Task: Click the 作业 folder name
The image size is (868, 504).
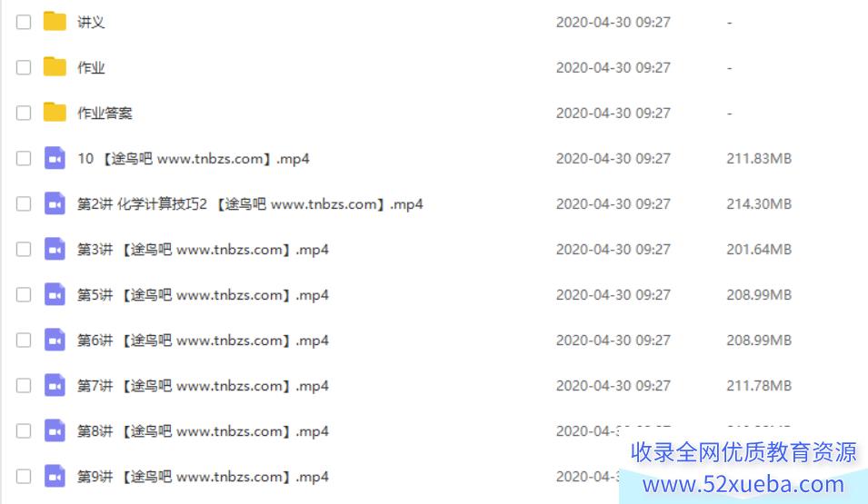Action: point(91,67)
